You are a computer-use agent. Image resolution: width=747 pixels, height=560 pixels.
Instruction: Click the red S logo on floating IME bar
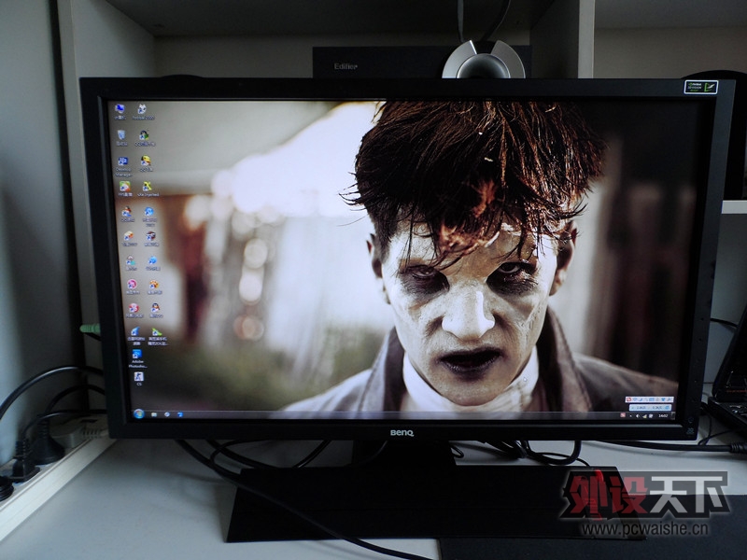628,399
